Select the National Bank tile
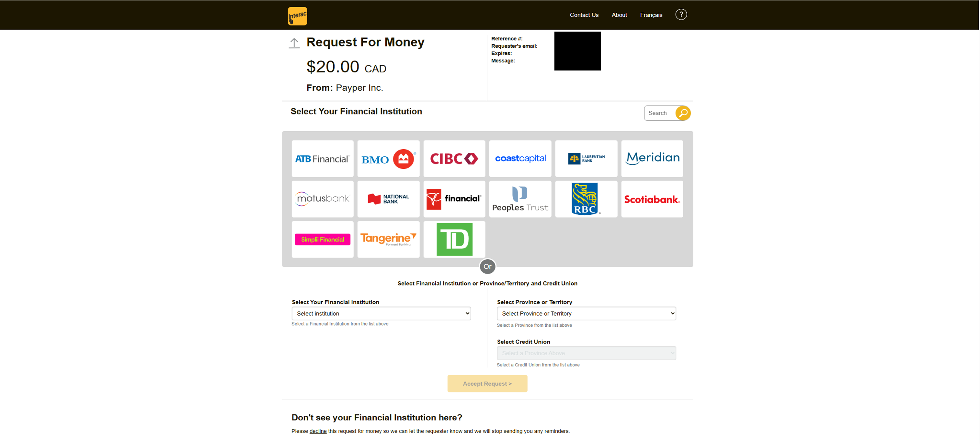Viewport: 980px width, 444px height. click(388, 199)
